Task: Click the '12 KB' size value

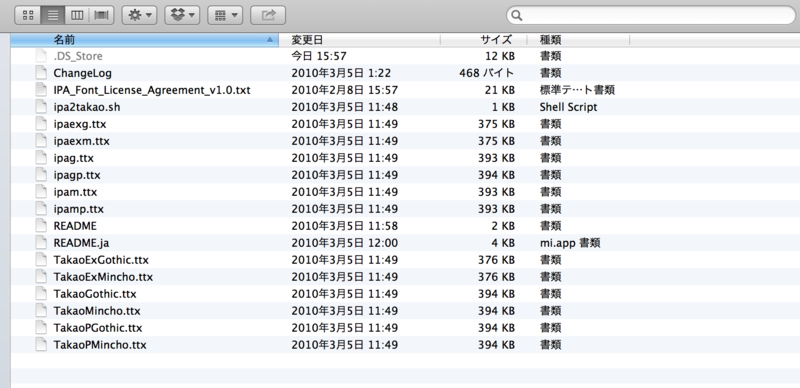Action: [500, 56]
